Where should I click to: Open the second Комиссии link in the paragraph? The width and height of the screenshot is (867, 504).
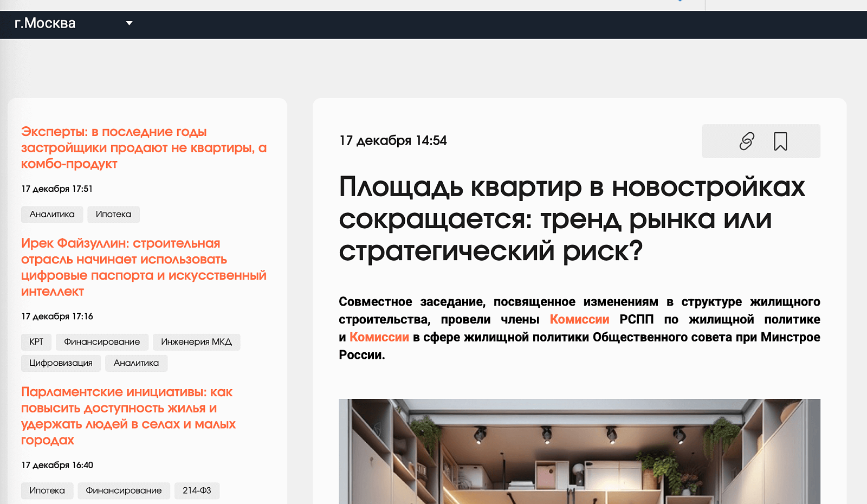(379, 337)
